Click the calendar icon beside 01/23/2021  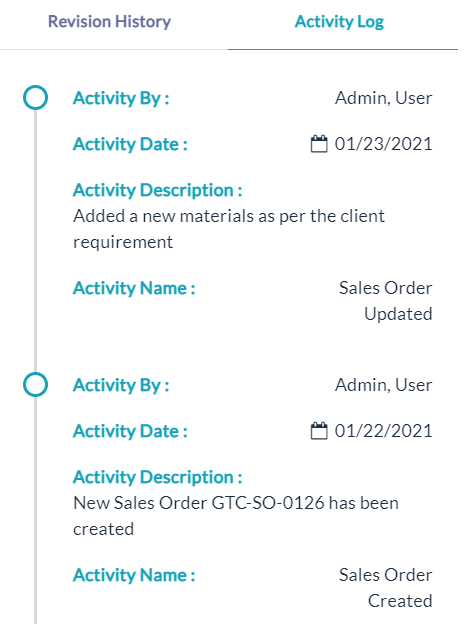(319, 144)
